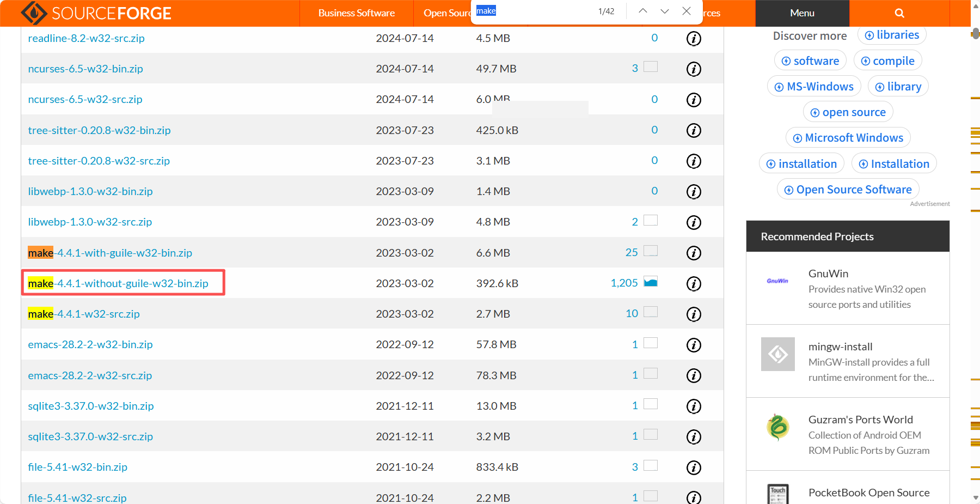
Task: Click the 'libraries' discover tag
Action: pyautogui.click(x=892, y=35)
